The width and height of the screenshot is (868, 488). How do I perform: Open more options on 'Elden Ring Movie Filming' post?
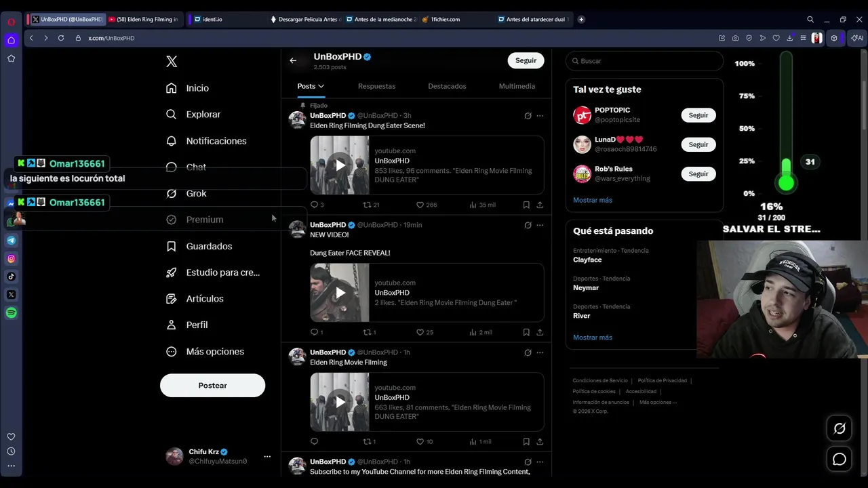(x=540, y=352)
